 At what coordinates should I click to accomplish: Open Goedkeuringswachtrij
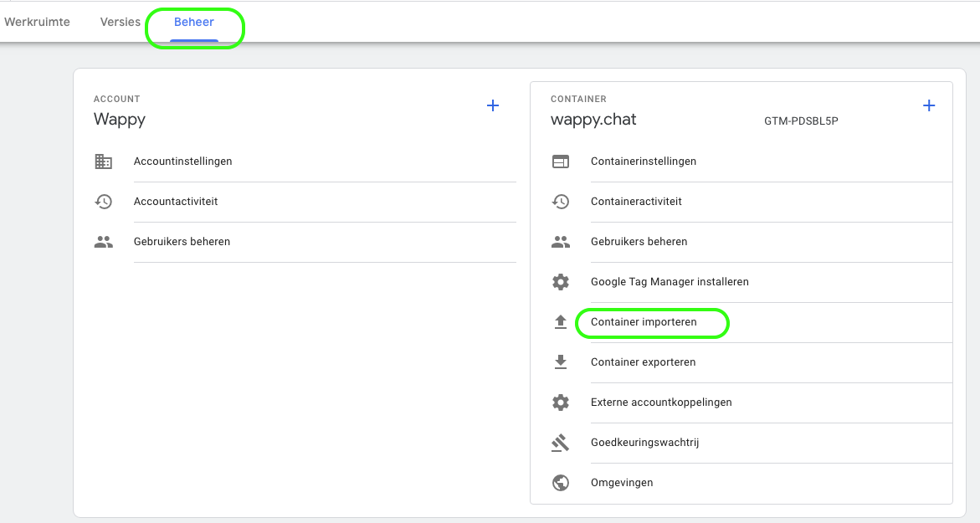(644, 443)
